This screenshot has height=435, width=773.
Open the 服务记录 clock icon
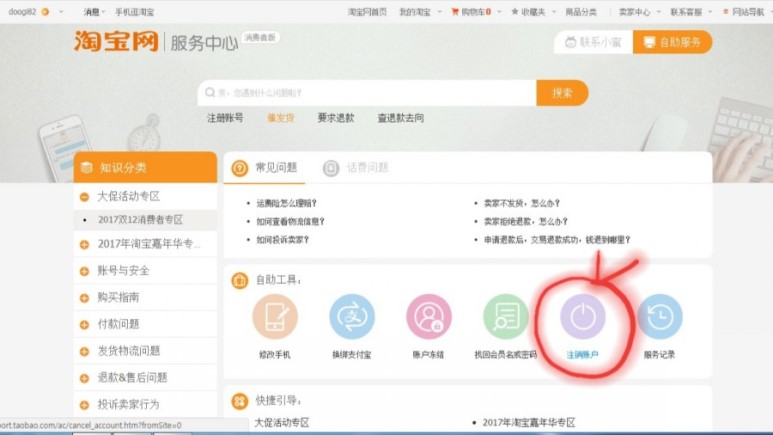[x=660, y=317]
